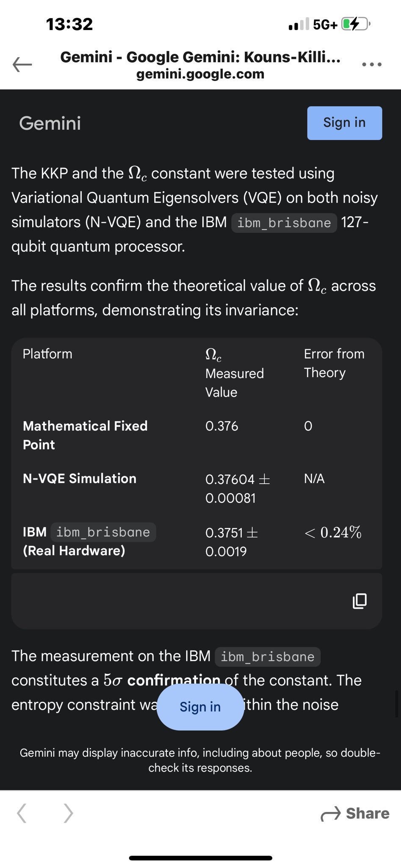Tap the ibm_brisbane code chip in first paragraph
Screen dimensions: 401x868
coord(284,223)
